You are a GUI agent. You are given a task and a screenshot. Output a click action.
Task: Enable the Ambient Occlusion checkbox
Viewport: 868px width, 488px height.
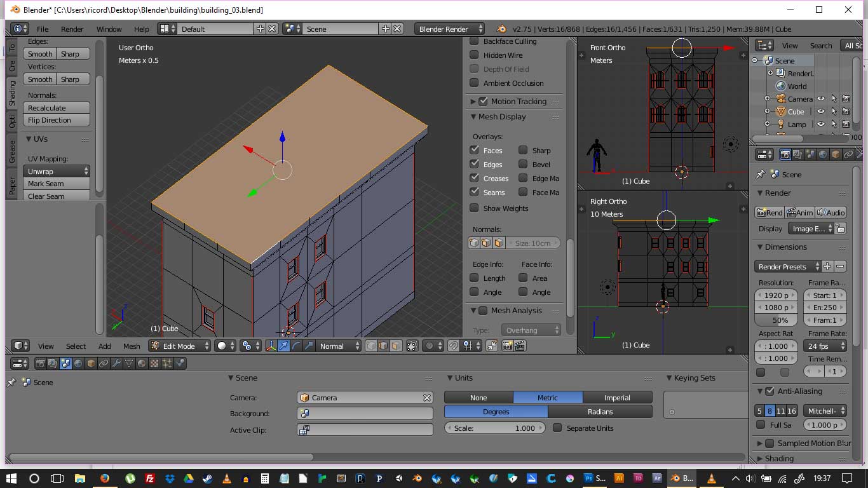click(474, 83)
